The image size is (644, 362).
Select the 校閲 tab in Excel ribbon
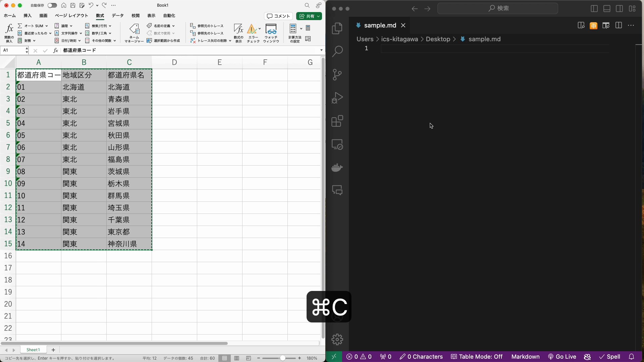click(x=136, y=15)
